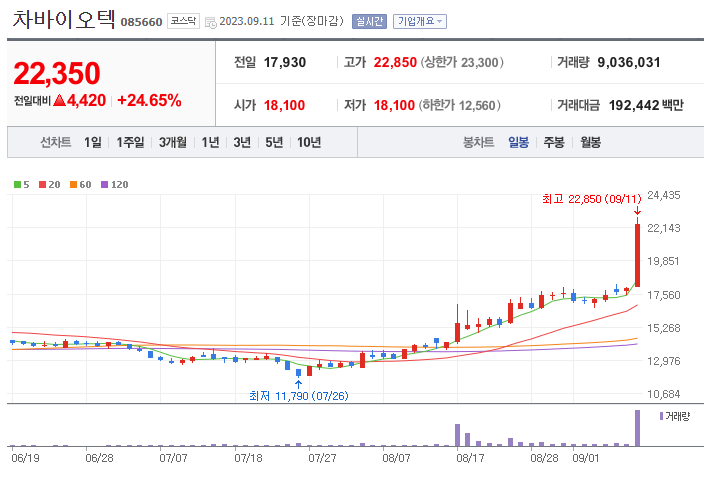704x482 pixels.
Task: Select the 5년 line chart period
Action: pos(274,142)
